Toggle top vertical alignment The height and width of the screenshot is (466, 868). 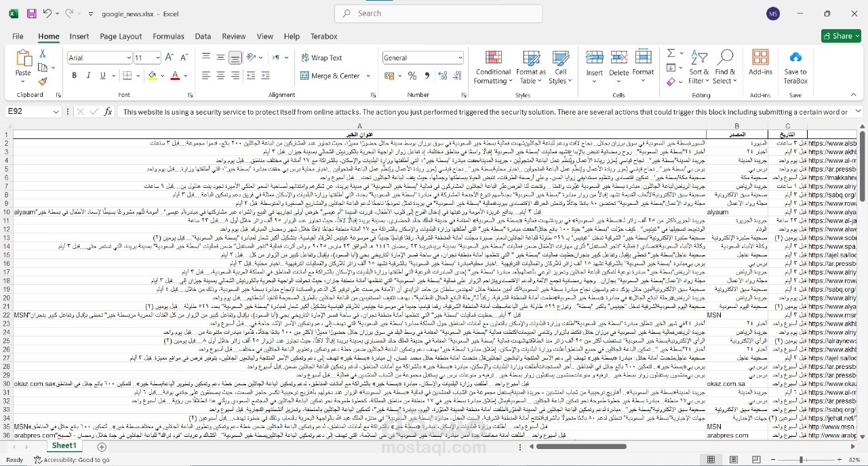(x=206, y=58)
